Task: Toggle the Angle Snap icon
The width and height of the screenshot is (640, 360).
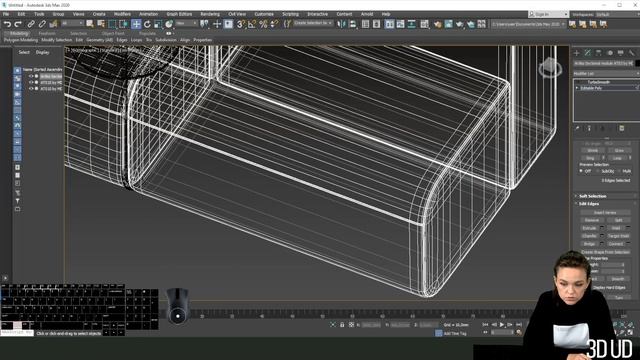Action: [x=252, y=24]
